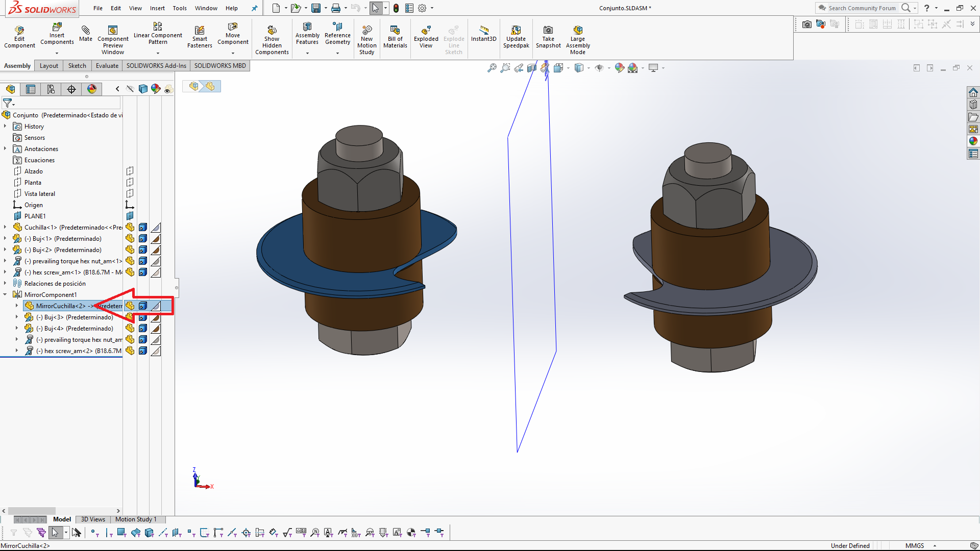This screenshot has height=551, width=980.
Task: Switch to the Evaluate tab
Action: coord(107,66)
